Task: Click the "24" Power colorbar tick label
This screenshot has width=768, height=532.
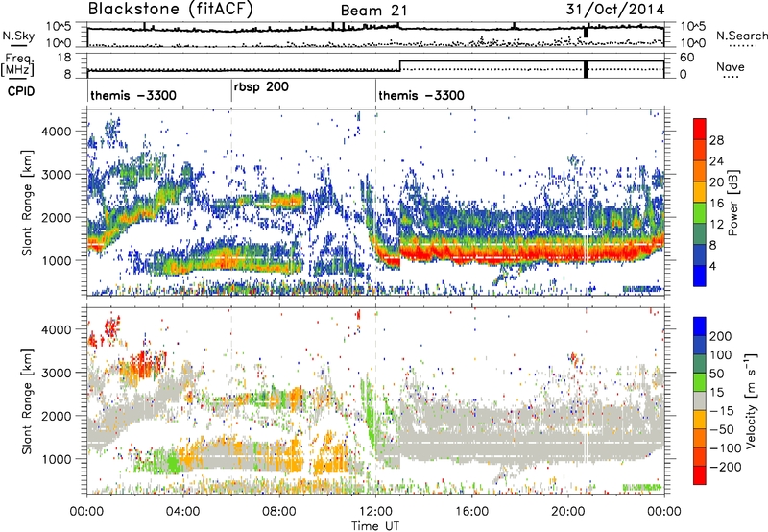Action: click(x=716, y=161)
